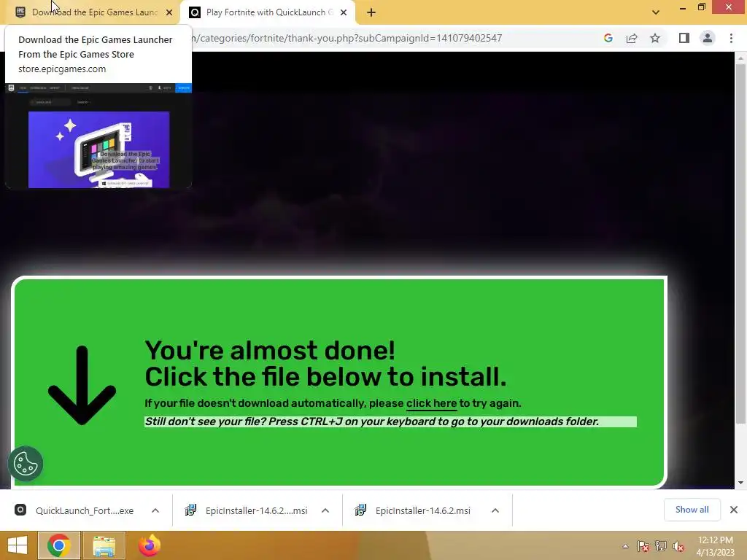The image size is (747, 560).
Task: Close the Epic Games Launcher tab
Action: coord(169,13)
